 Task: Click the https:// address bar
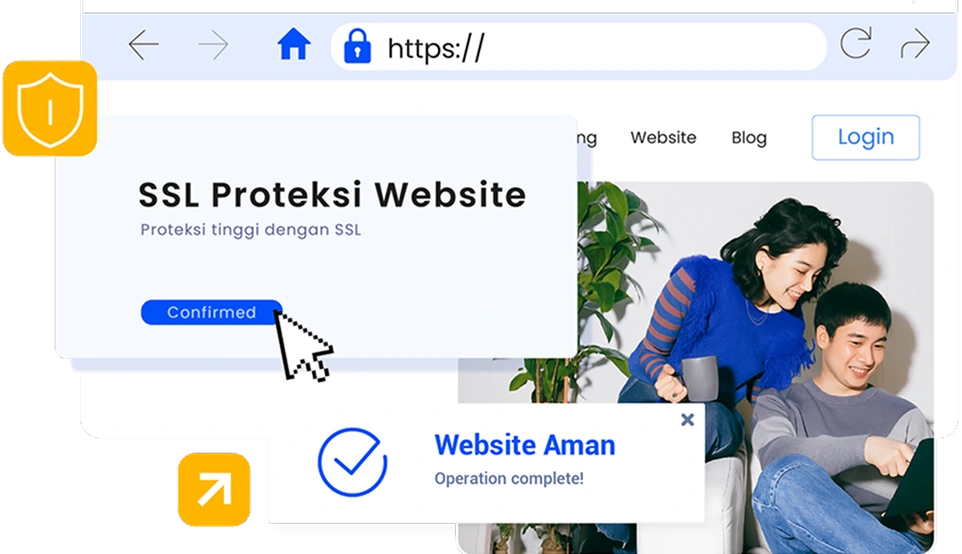(579, 47)
